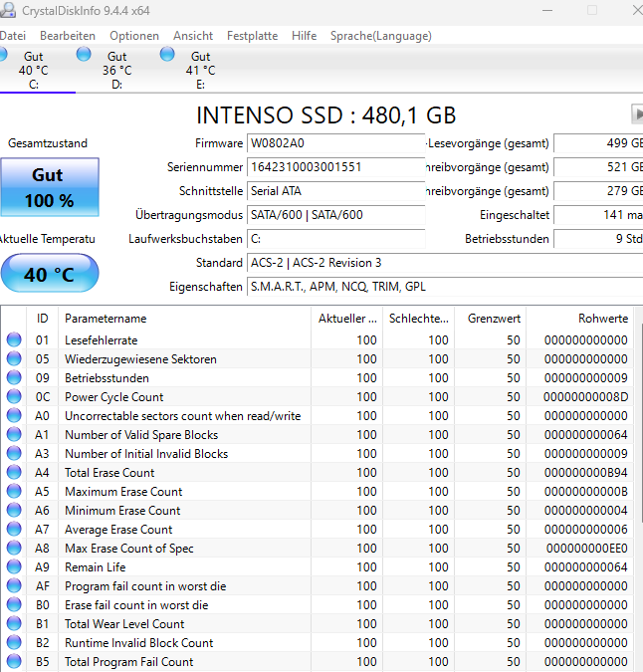Switch to the D: drive tab showing 36 °C
This screenshot has height=672, width=643.
[116, 70]
